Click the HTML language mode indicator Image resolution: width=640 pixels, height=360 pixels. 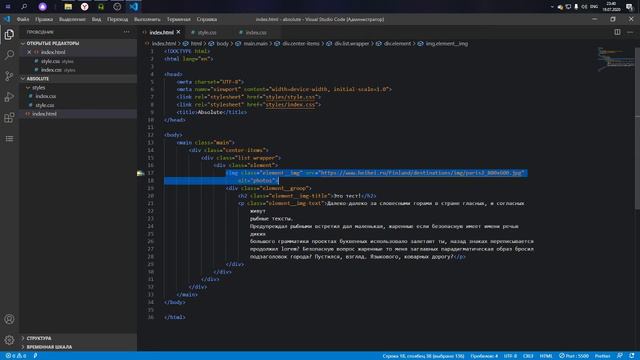point(546,356)
